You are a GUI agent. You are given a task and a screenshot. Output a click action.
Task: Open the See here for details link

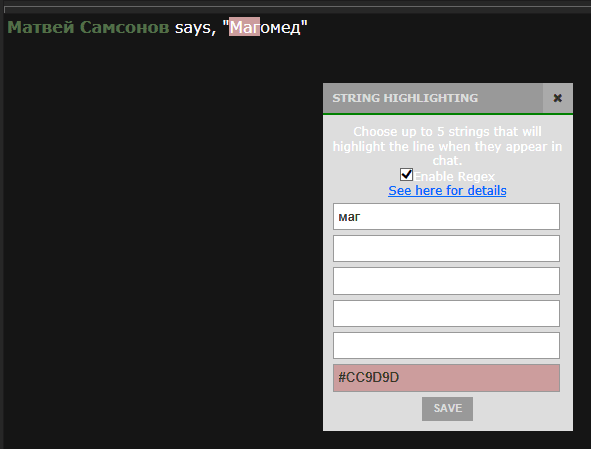click(447, 191)
